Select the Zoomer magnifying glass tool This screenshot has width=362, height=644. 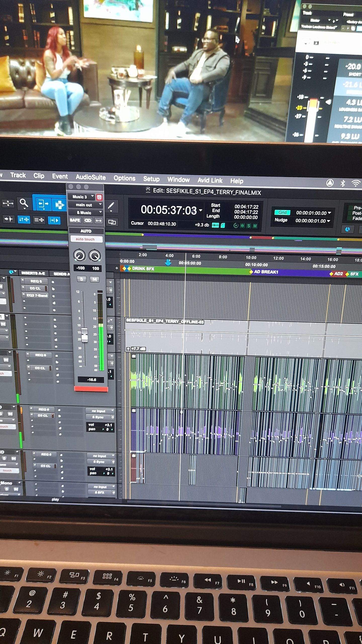click(24, 203)
